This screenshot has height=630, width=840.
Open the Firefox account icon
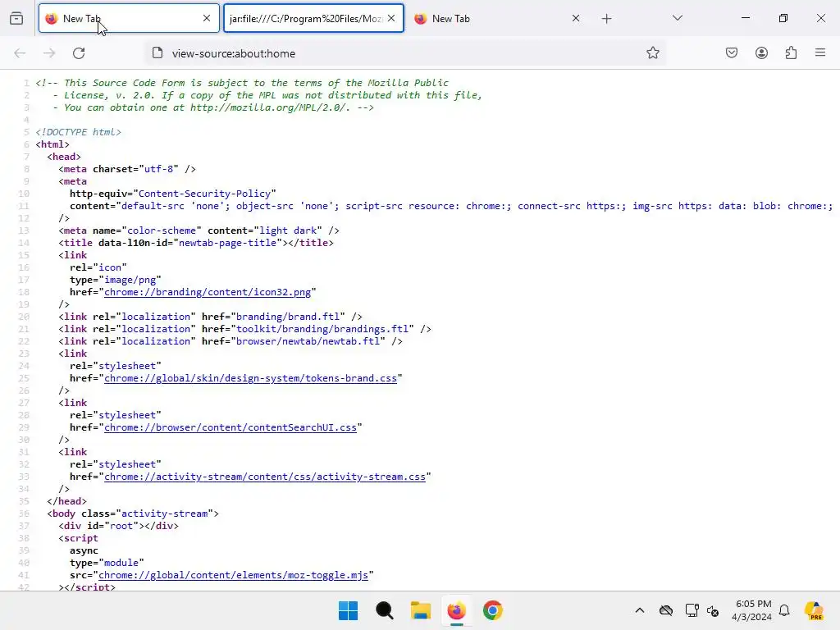click(761, 53)
